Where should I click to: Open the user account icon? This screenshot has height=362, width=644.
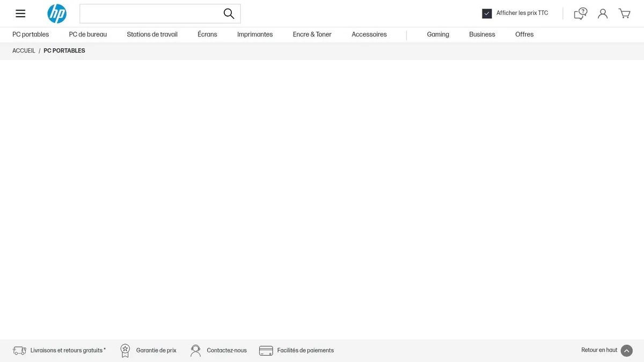tap(603, 13)
